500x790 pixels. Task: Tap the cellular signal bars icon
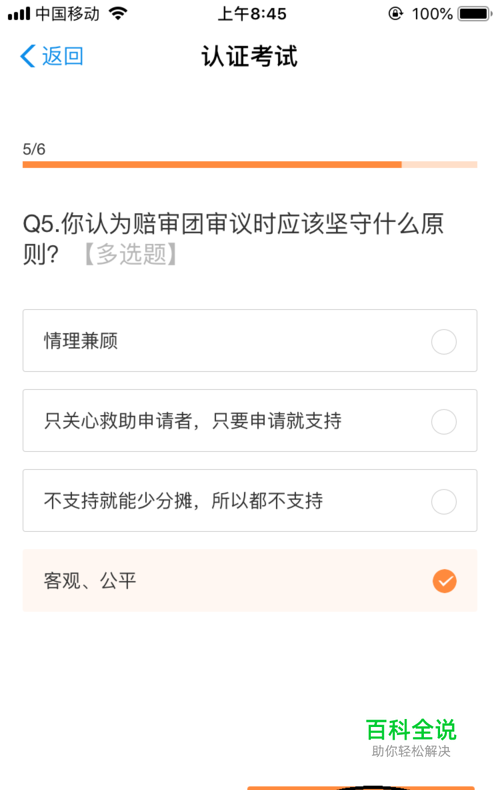click(x=19, y=14)
